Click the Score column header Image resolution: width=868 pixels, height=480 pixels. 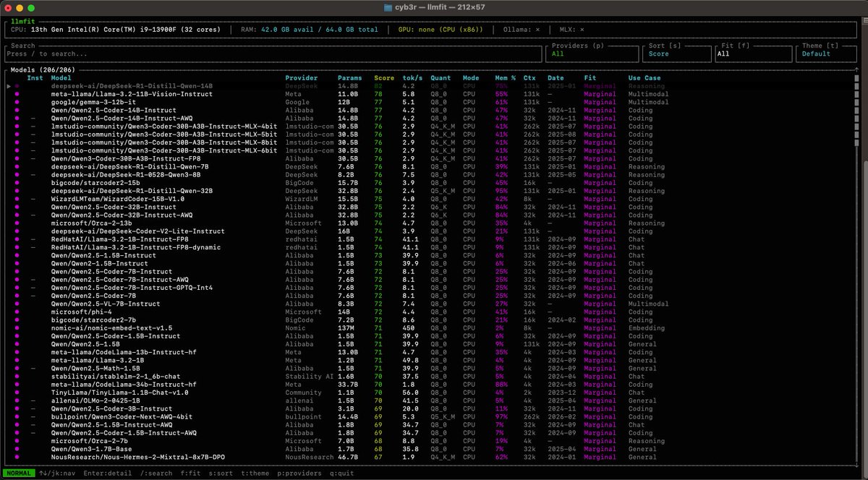point(385,78)
